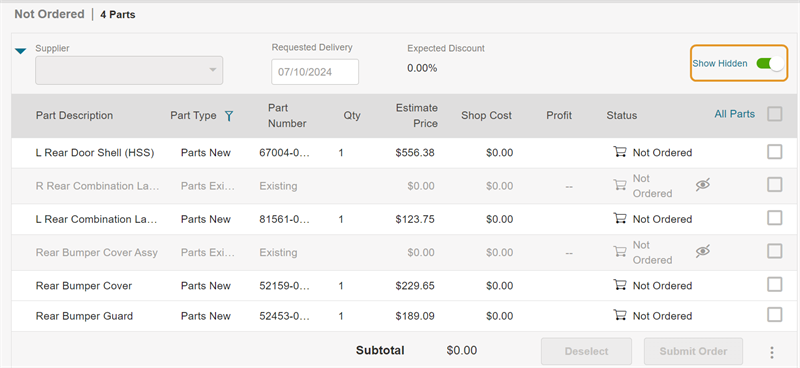Click the Part Type filter funnel icon
The height and width of the screenshot is (368, 800).
(x=229, y=116)
